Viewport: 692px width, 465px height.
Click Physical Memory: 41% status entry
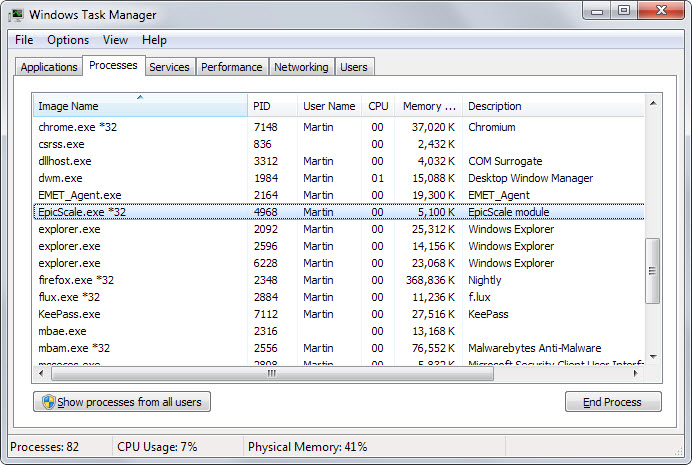[x=307, y=447]
